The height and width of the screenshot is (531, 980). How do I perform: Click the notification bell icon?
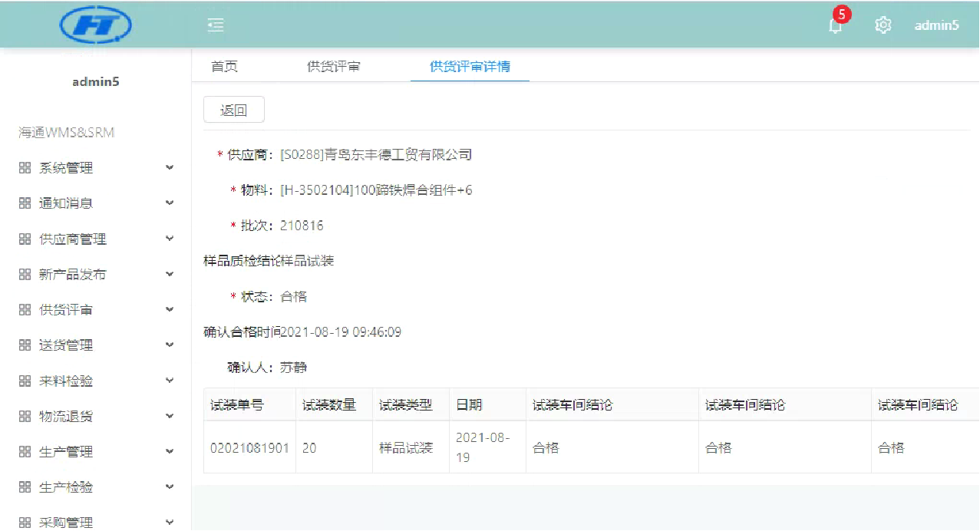835,25
